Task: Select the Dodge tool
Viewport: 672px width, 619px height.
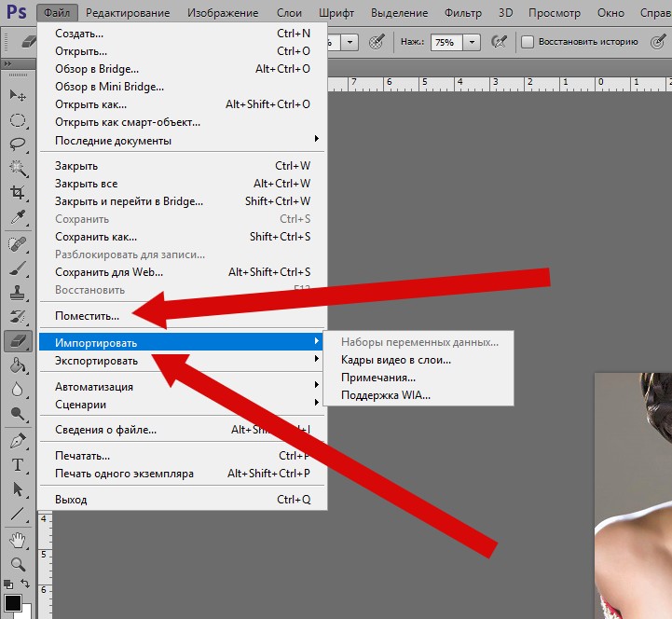Action: coord(17,414)
